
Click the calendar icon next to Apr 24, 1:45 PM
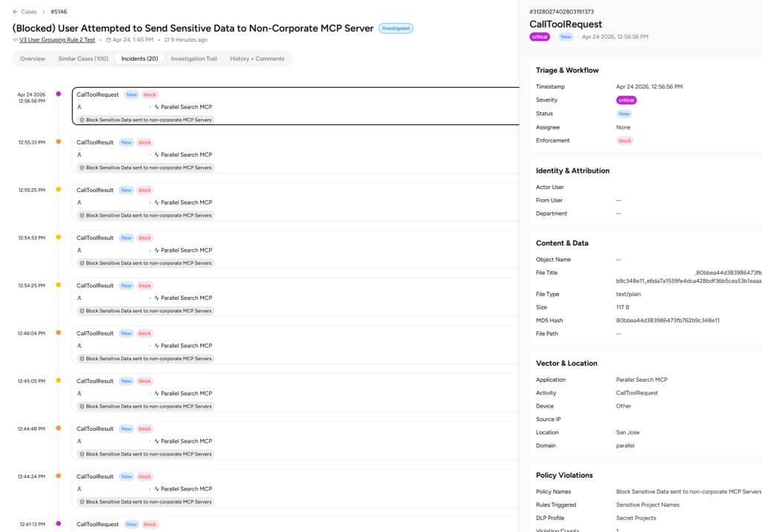click(x=109, y=40)
